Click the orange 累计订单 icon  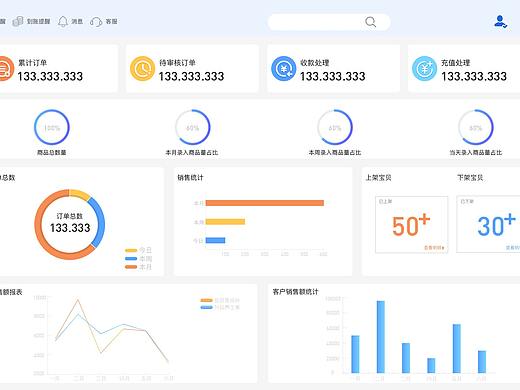tap(5, 69)
